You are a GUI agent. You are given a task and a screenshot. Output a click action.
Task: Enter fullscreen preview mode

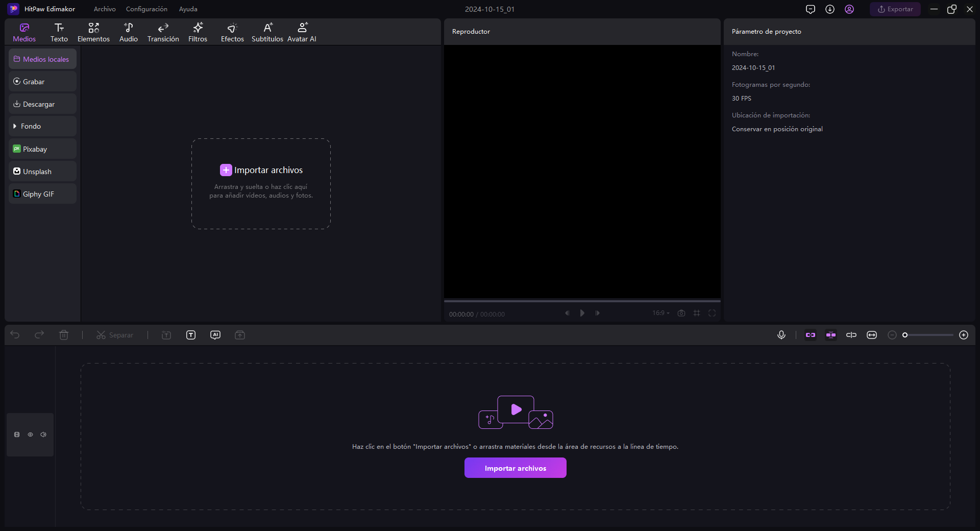pyautogui.click(x=712, y=313)
